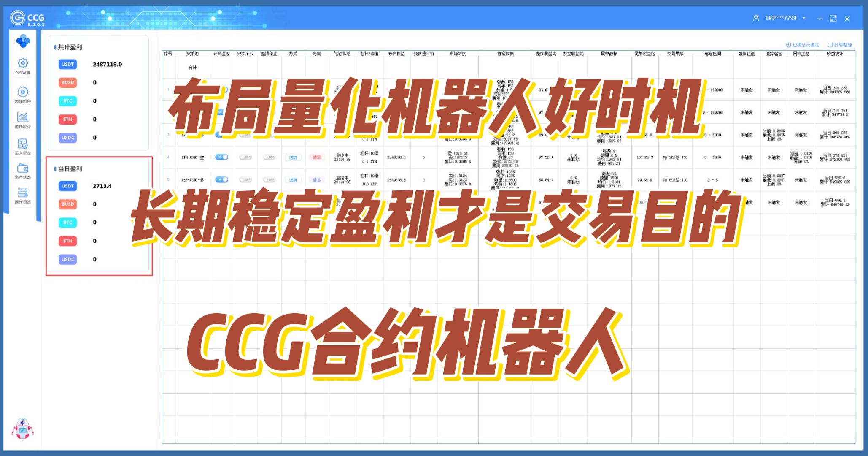Toggle monitoring switch for XRP-USDT-多 row

(x=221, y=179)
